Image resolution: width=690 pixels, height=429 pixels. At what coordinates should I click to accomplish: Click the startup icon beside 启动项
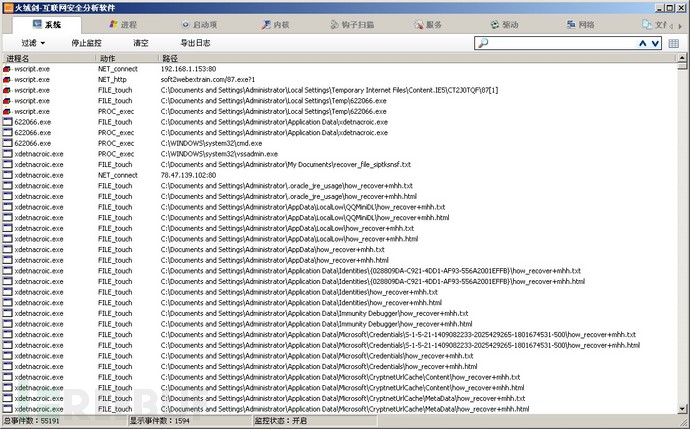click(x=185, y=25)
